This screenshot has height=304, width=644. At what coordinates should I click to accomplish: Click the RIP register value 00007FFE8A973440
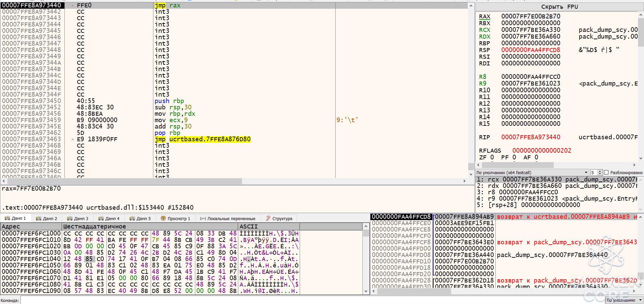point(531,137)
